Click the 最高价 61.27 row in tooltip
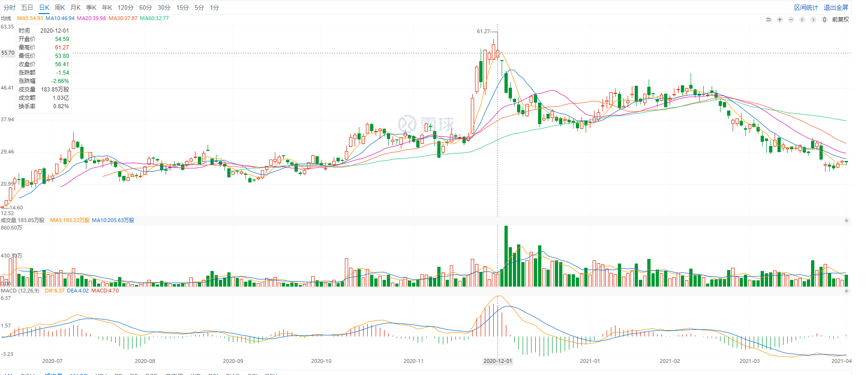Viewport: 868px width, 375px height. (44, 48)
